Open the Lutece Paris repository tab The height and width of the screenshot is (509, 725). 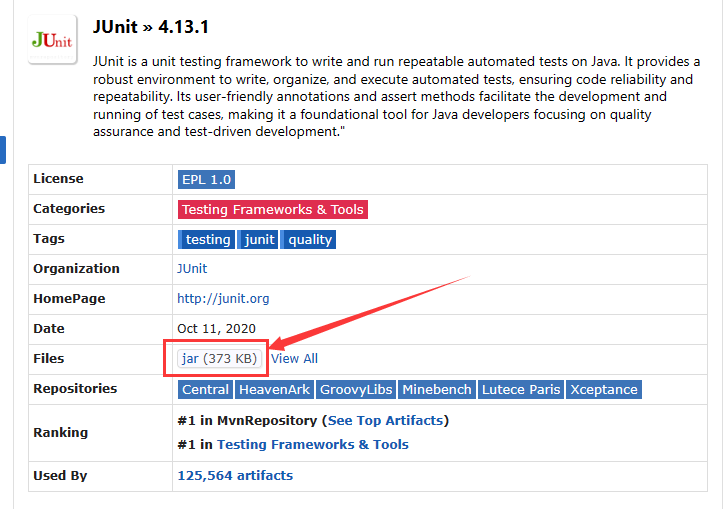521,390
